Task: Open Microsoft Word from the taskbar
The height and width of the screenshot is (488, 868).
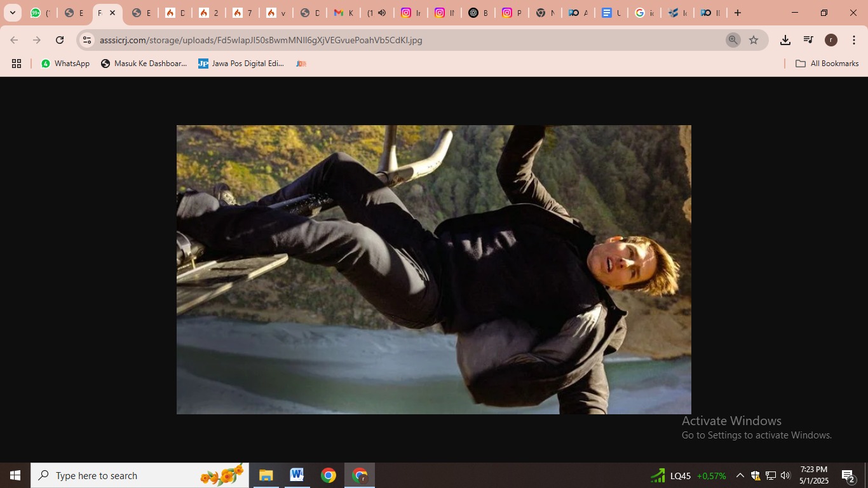Action: [x=297, y=475]
